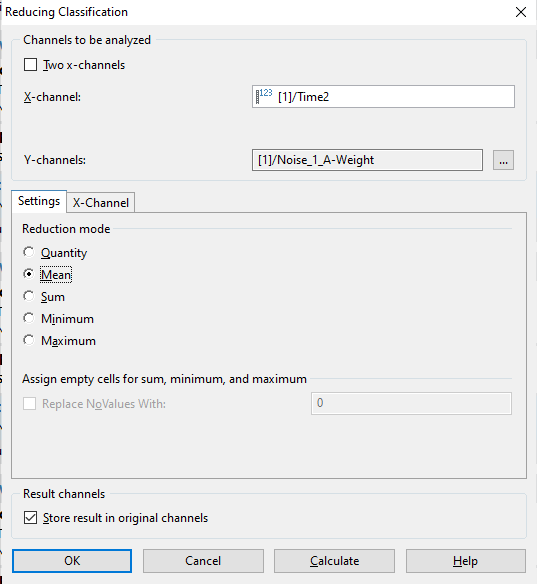Confirm the dialog with OK
Image resolution: width=537 pixels, height=584 pixels.
pyautogui.click(x=72, y=561)
